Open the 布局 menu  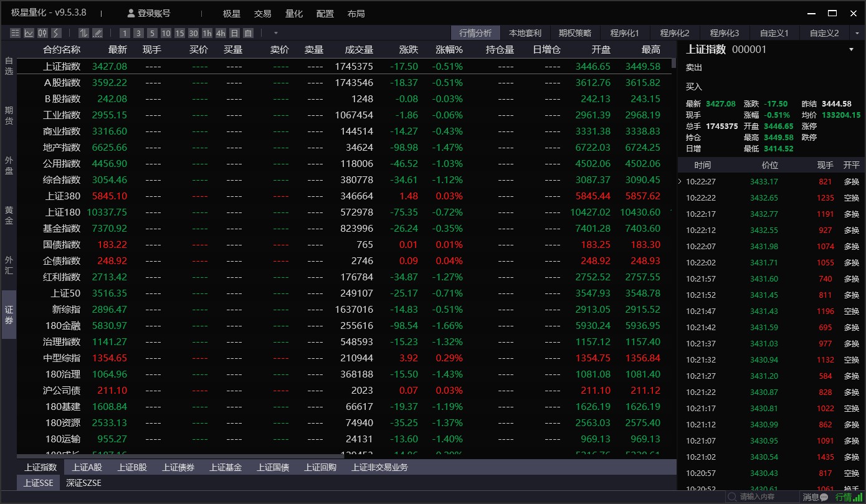(356, 13)
